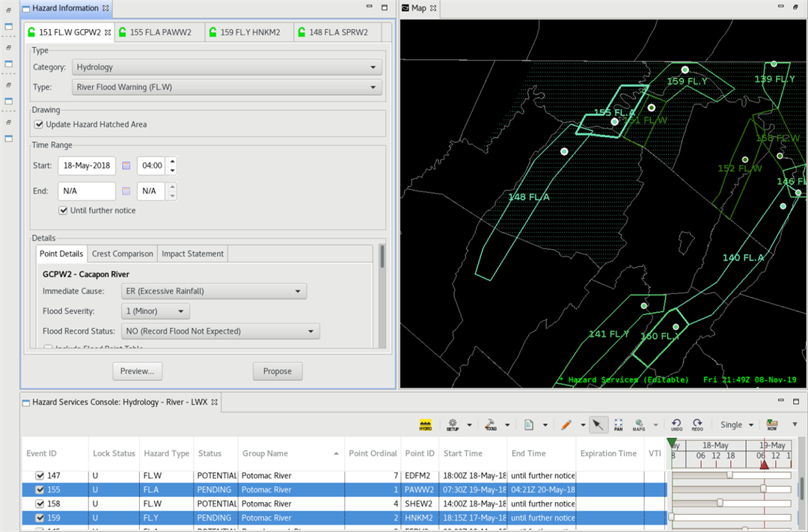The width and height of the screenshot is (808, 532).
Task: Click the HYDRO perspective icon
Action: click(426, 425)
